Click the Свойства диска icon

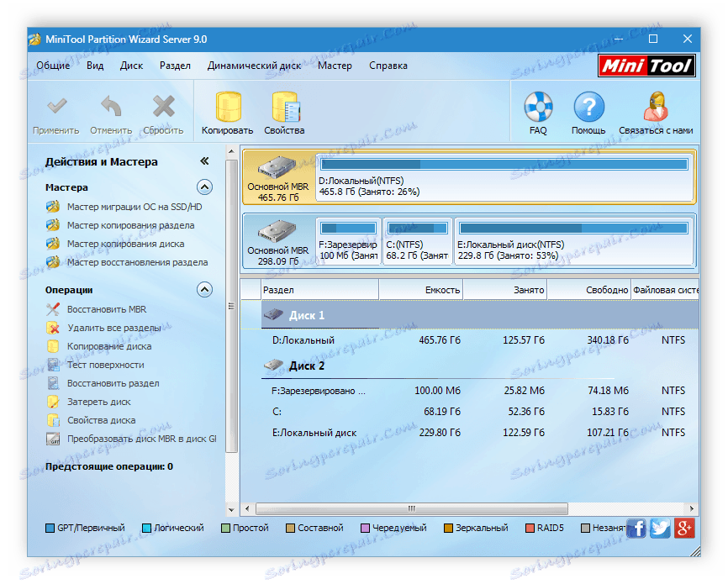click(x=53, y=420)
